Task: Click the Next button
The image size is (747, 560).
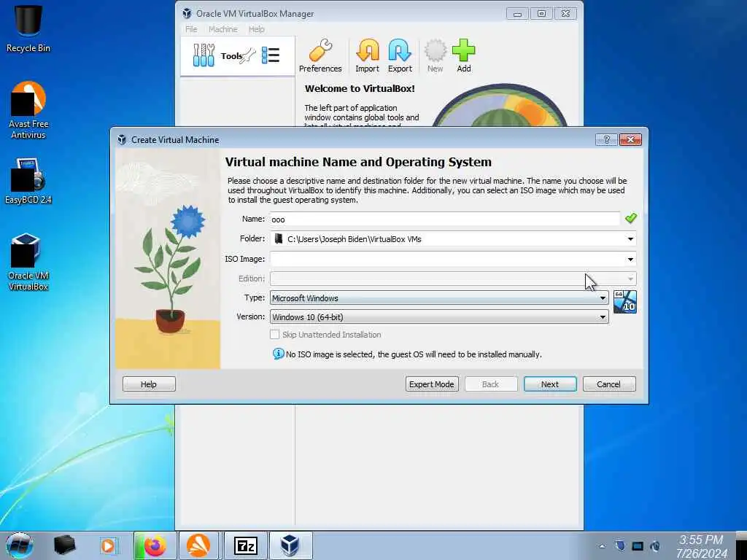Action: (x=550, y=384)
